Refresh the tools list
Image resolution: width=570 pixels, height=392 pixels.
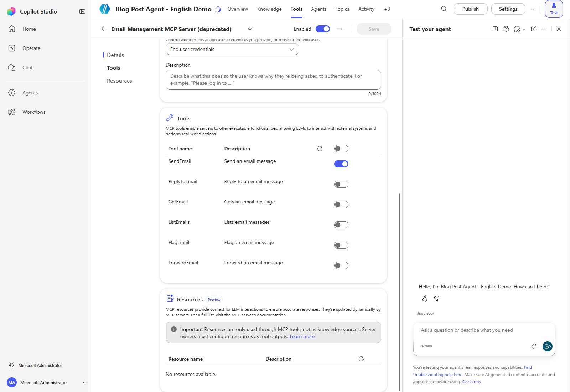[320, 149]
